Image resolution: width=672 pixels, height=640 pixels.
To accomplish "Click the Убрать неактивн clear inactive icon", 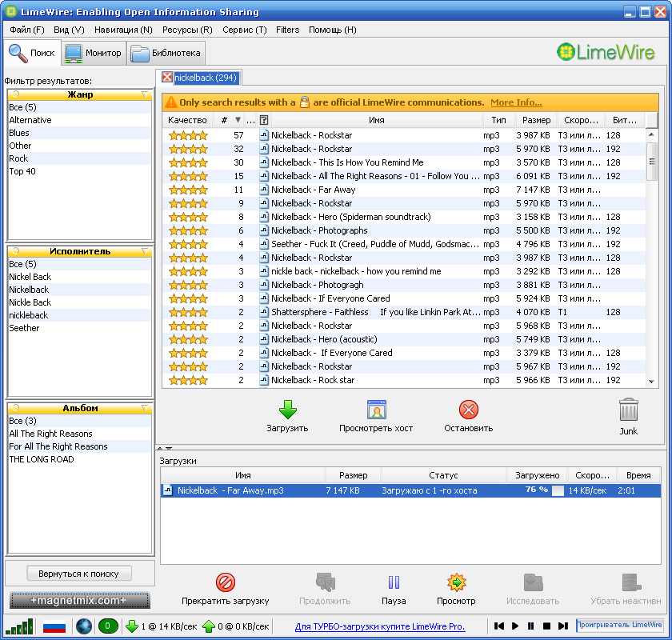I will point(631,582).
